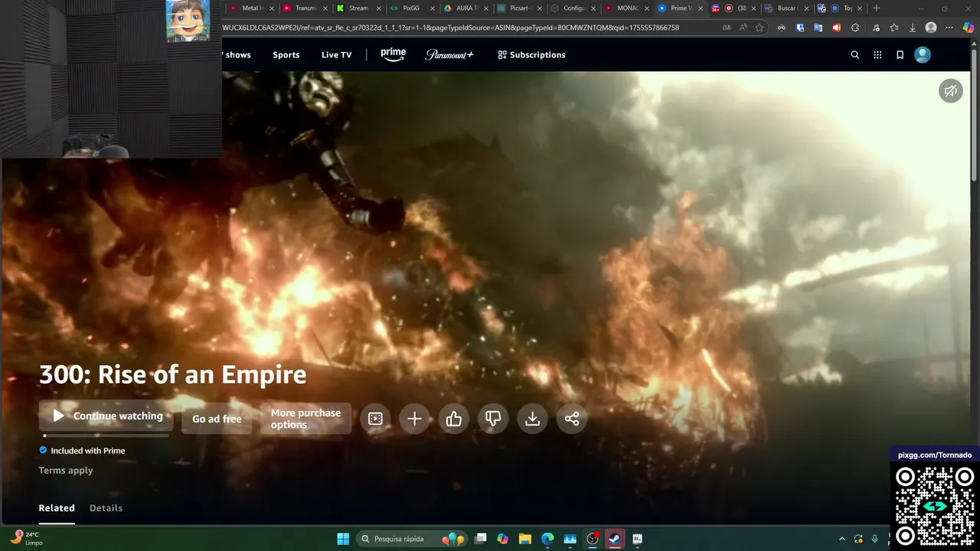Open the Prime Video profile avatar
The image size is (980, 551).
point(923,55)
